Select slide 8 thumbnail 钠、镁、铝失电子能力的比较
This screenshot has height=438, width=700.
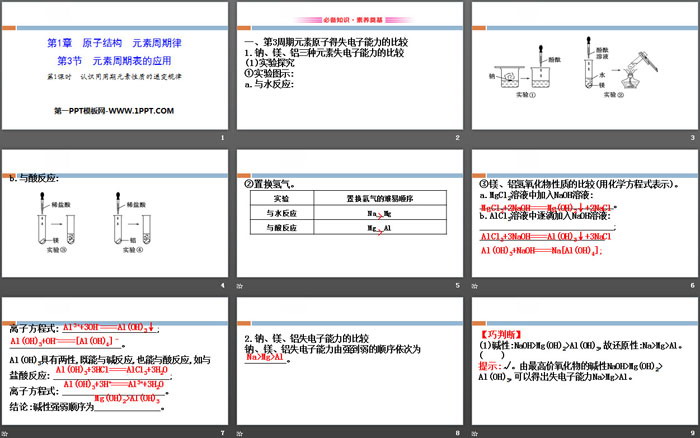pos(350,361)
